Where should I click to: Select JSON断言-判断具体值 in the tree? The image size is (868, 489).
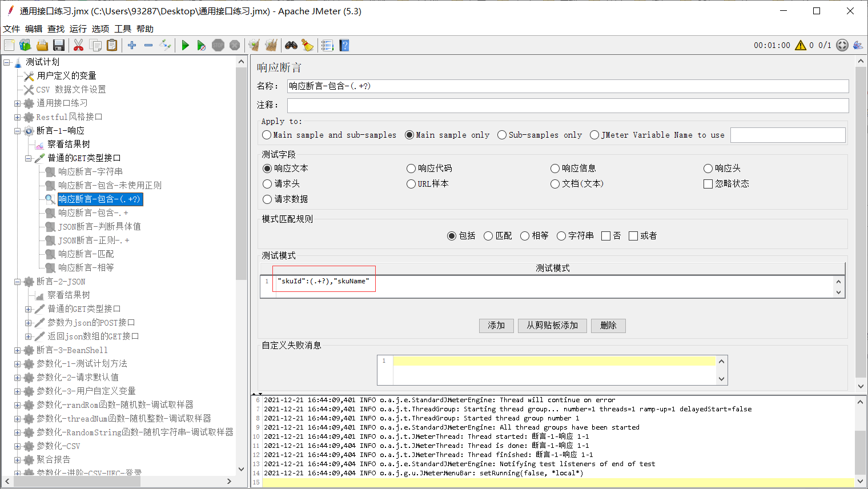click(x=99, y=226)
